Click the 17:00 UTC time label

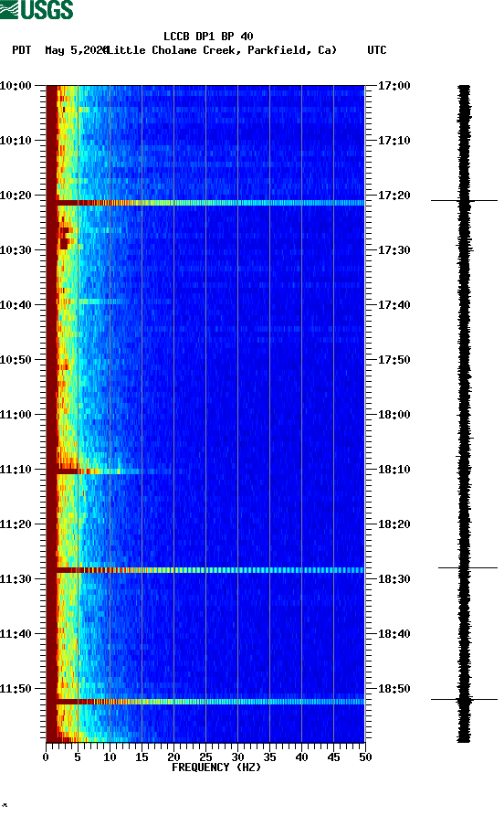(394, 86)
